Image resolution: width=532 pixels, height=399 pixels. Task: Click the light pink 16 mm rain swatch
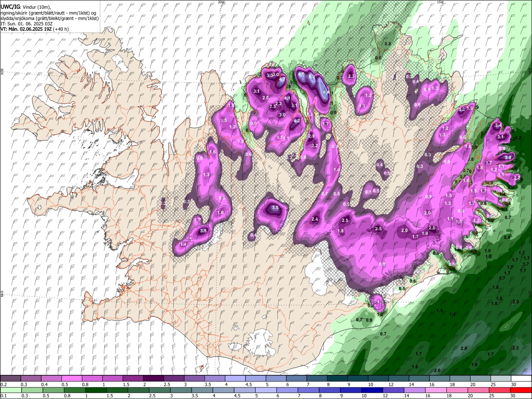coord(436,390)
